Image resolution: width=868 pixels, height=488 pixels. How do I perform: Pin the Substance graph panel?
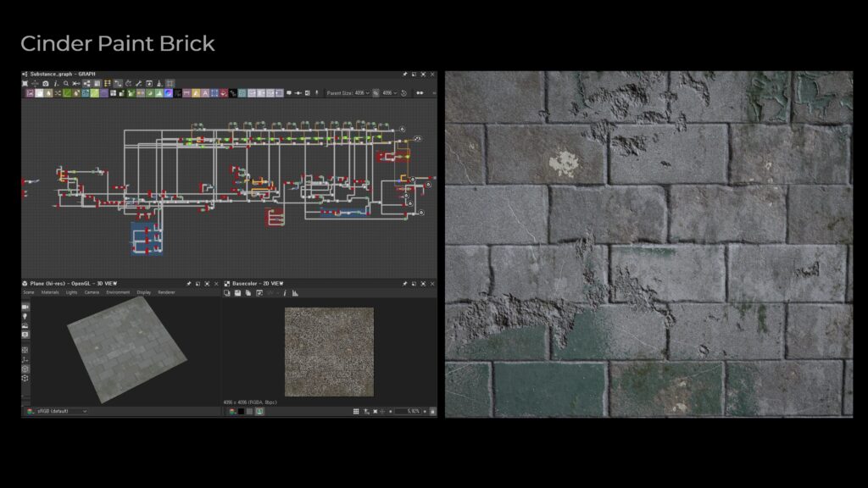404,75
